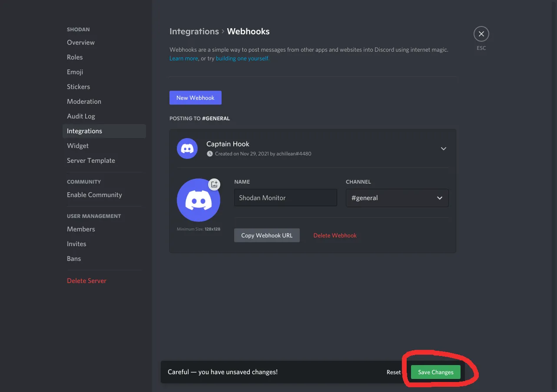Open the Bans list
Image resolution: width=557 pixels, height=392 pixels.
pos(74,258)
